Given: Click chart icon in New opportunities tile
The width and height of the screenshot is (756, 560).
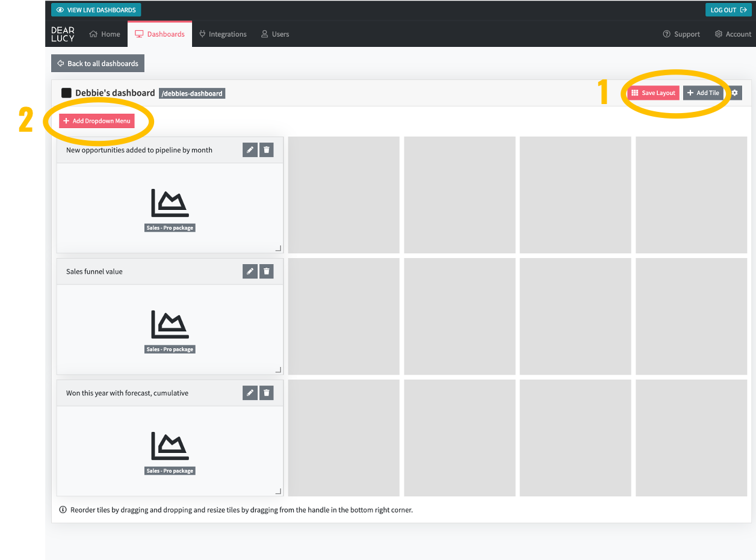Looking at the screenshot, I should [170, 203].
